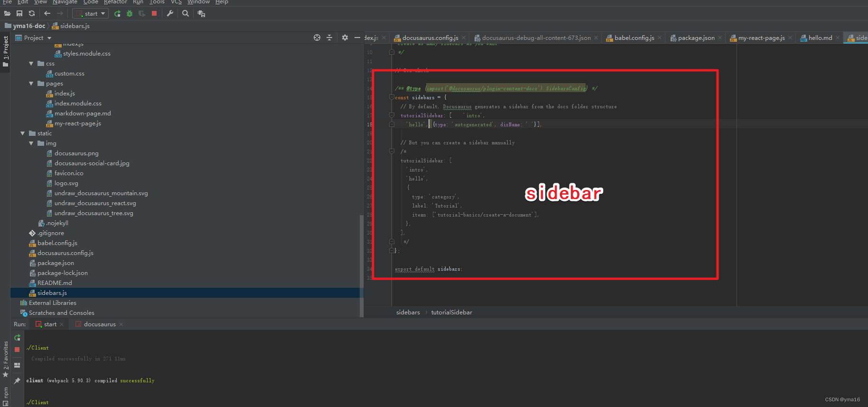
Task: Click the Locate/Scroll from Source target icon
Action: click(317, 38)
